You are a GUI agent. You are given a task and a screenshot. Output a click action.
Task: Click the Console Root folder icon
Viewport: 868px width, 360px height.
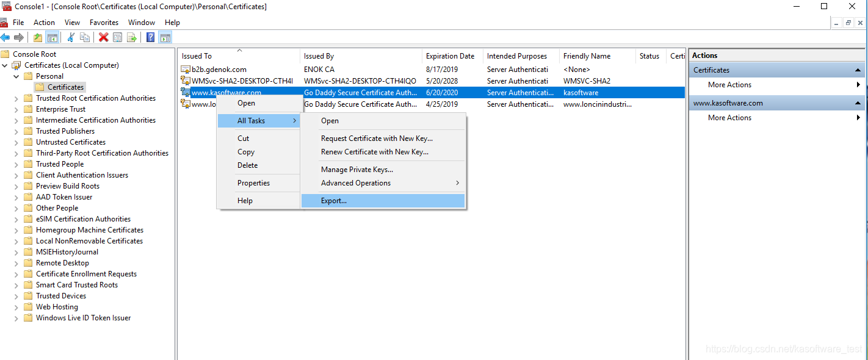[x=5, y=54]
